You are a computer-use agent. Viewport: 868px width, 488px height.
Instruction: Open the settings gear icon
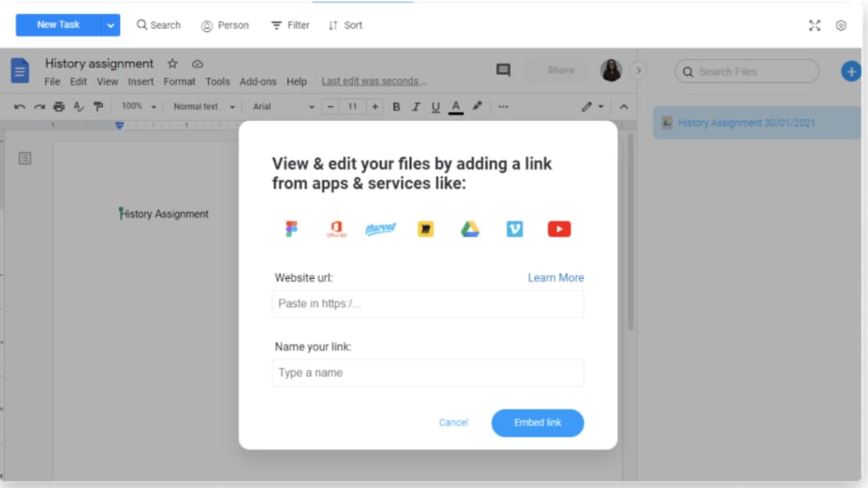pos(841,25)
